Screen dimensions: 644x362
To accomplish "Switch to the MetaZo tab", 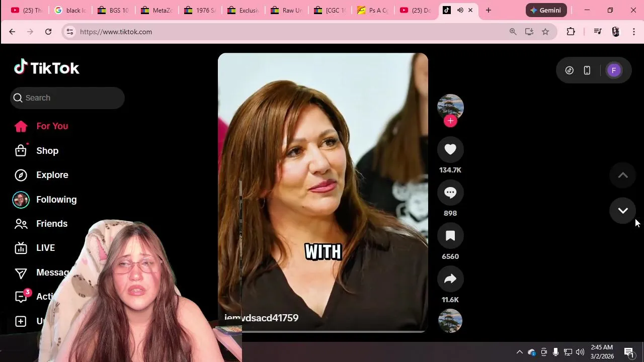I will (x=157, y=10).
